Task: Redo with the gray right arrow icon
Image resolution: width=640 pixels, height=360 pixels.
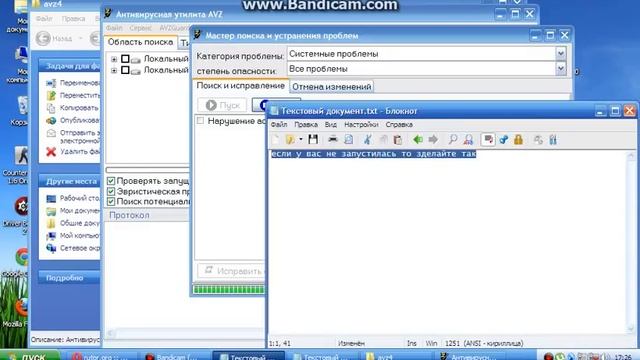Action: click(433, 140)
